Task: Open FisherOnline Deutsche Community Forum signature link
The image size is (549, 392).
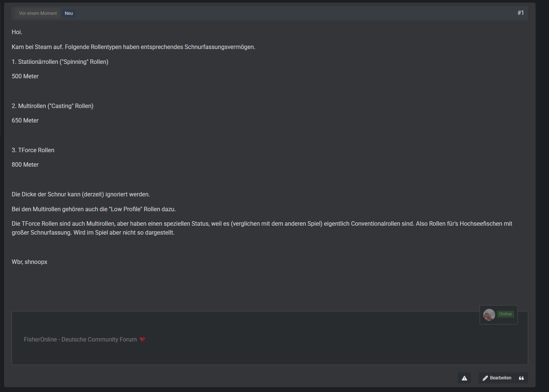Action: [80, 339]
